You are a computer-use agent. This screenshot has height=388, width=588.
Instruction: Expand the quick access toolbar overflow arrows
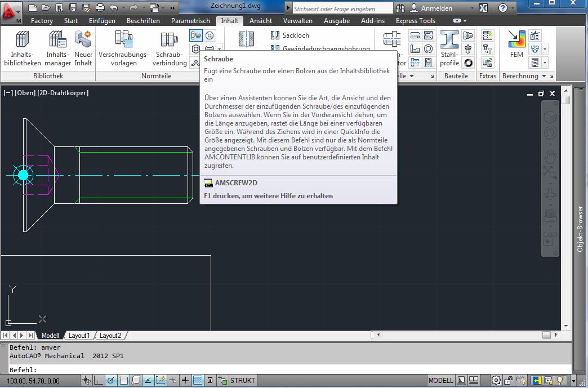[172, 8]
